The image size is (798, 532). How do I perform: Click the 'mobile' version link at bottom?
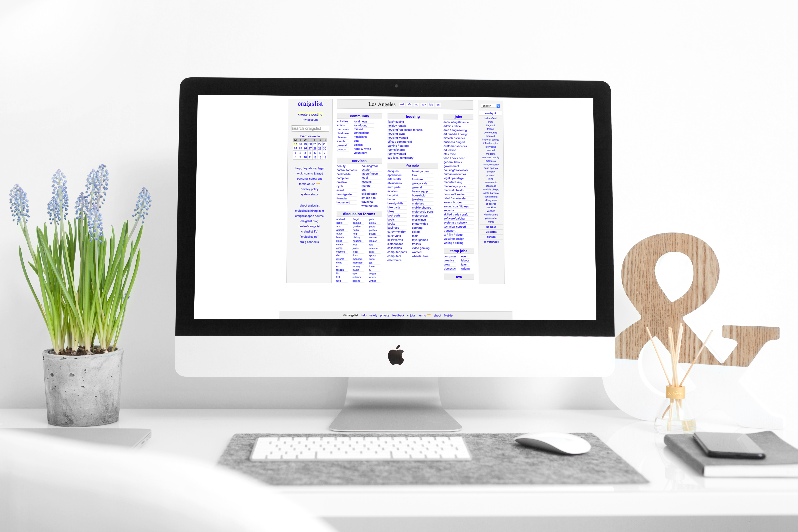click(x=448, y=315)
